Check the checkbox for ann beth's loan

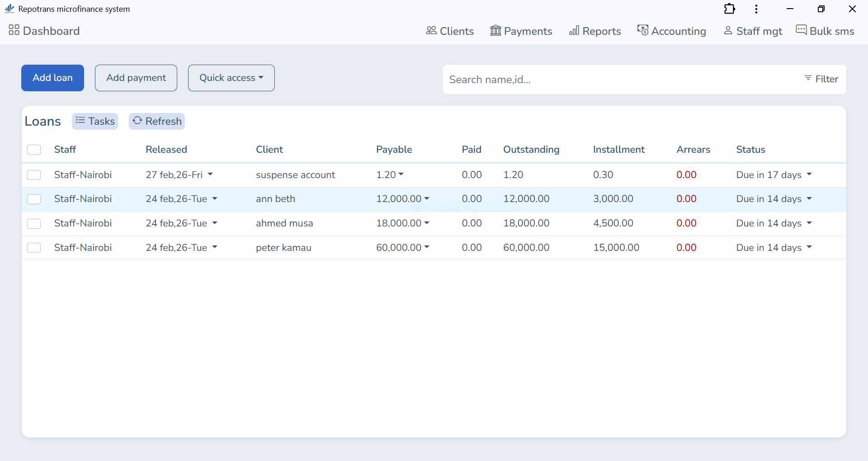[34, 199]
